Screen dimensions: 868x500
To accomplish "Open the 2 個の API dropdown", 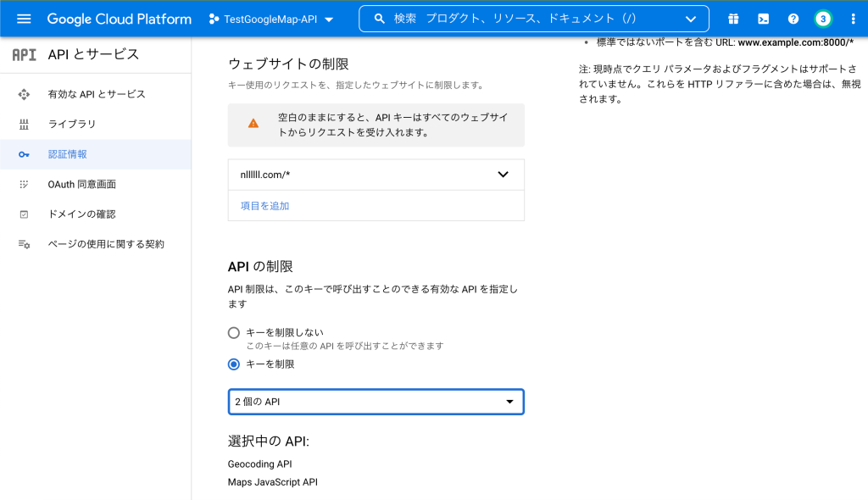I will pyautogui.click(x=376, y=402).
